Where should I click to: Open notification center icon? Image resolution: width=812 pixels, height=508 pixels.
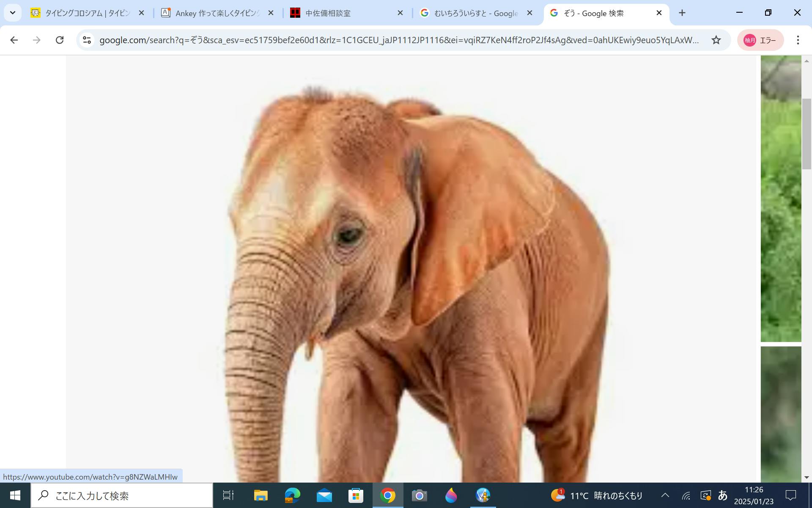click(790, 495)
